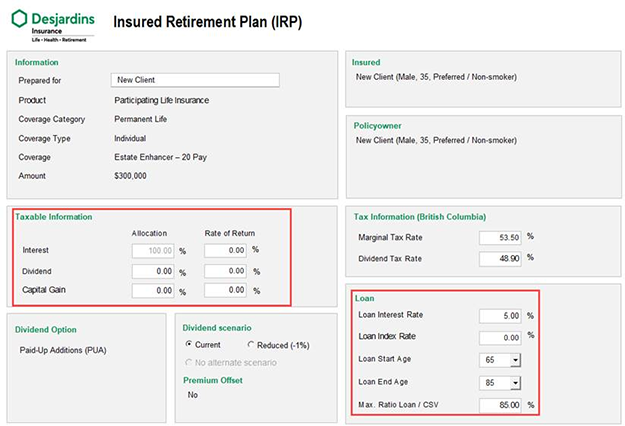Viewport: 625px width, 426px height.
Task: Edit the Dividend allocation percentage field
Action: (x=153, y=271)
